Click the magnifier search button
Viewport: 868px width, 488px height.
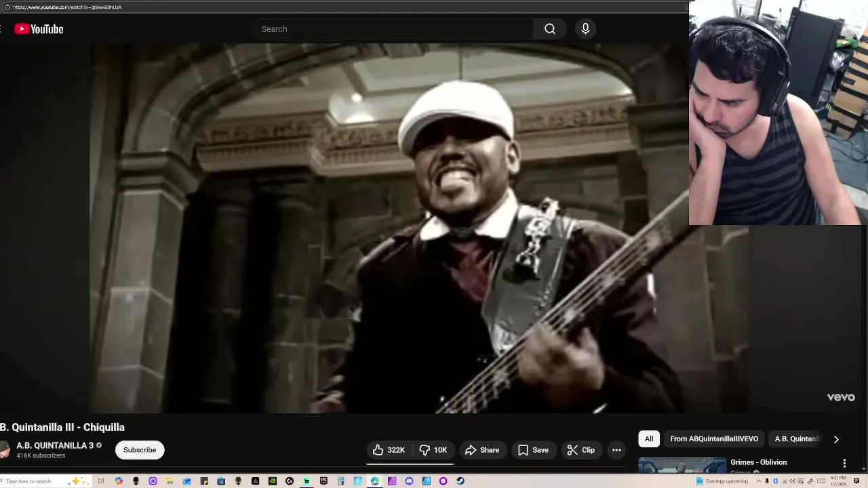pos(550,29)
